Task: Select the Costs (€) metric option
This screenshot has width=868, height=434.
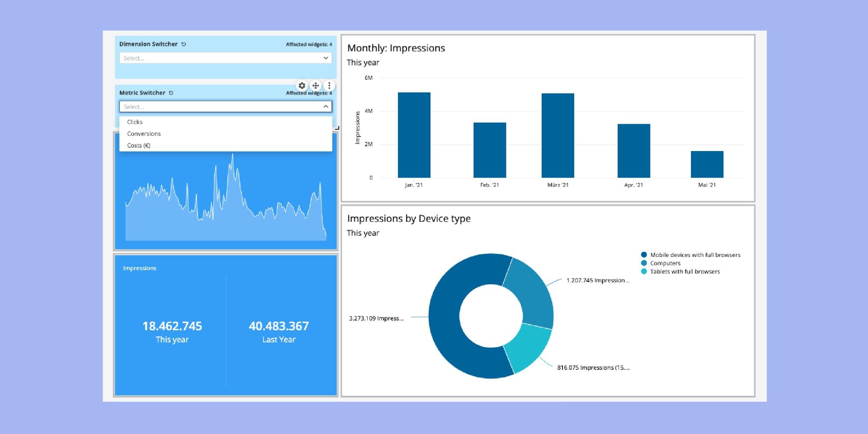Action: [138, 145]
